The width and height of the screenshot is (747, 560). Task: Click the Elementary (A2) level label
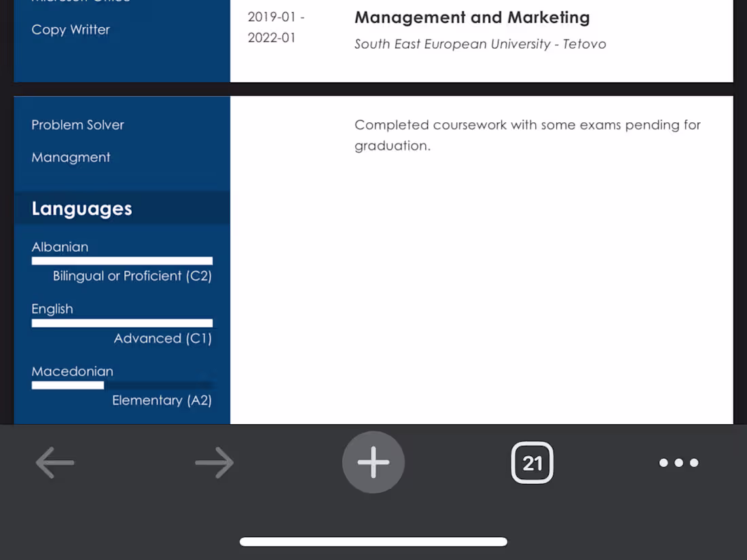(162, 400)
